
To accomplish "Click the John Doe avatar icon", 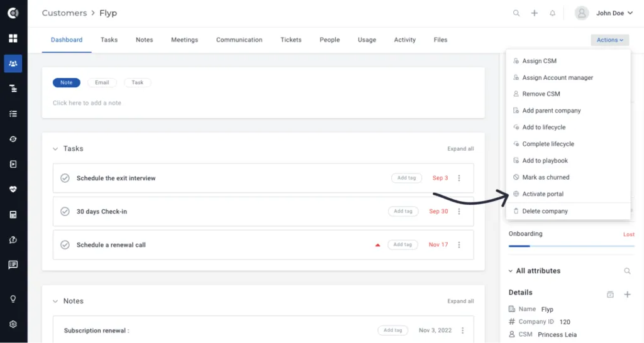I will pyautogui.click(x=582, y=13).
